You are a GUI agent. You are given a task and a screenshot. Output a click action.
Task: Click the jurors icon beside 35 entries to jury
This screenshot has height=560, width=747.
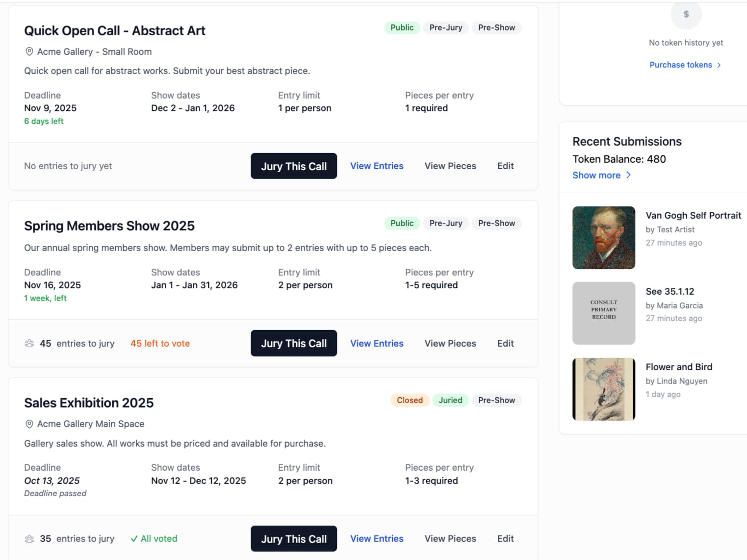click(30, 539)
